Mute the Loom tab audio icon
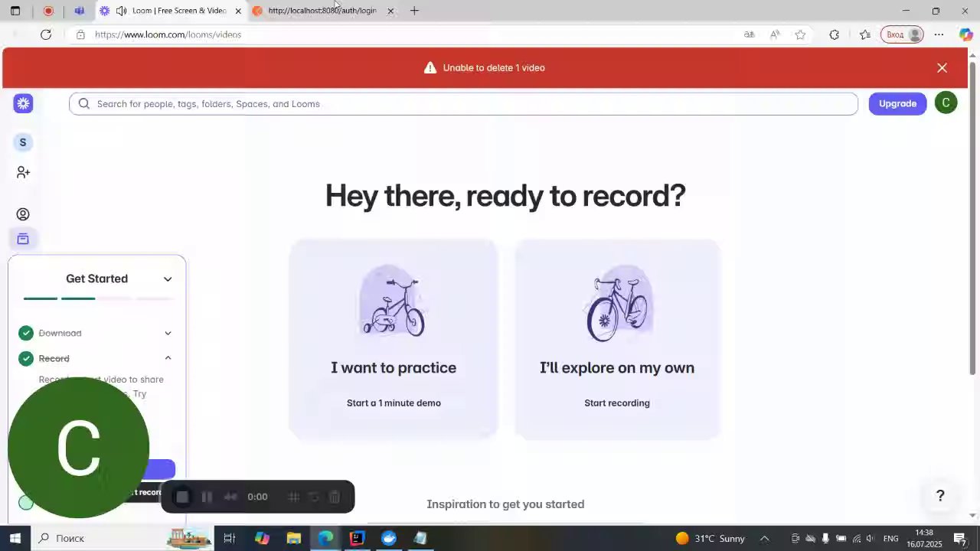The image size is (980, 551). pos(121,11)
